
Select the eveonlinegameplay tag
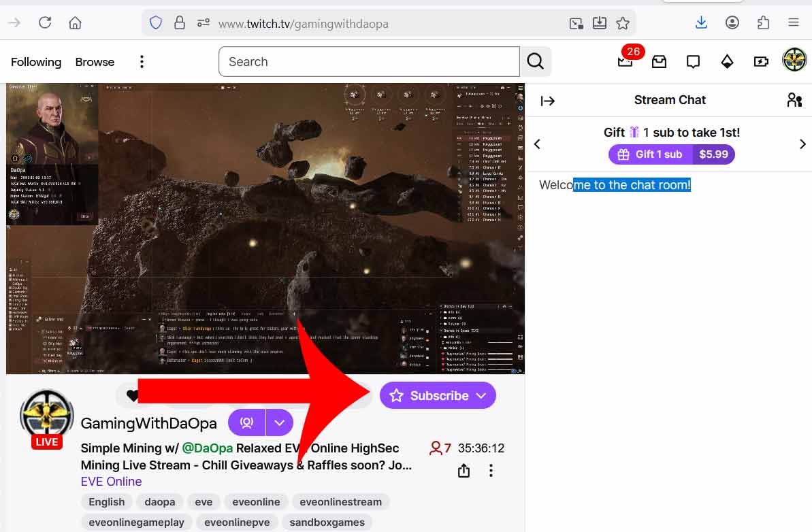137,522
